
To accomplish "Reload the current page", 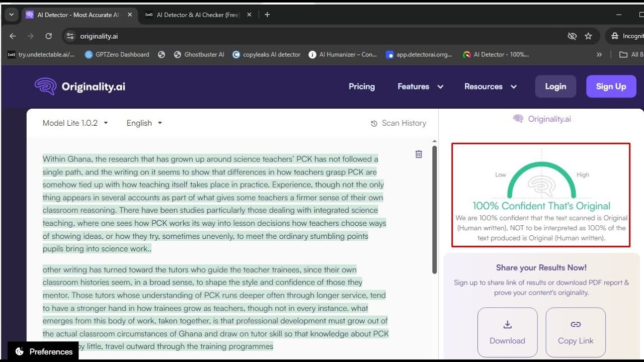I will tap(49, 36).
